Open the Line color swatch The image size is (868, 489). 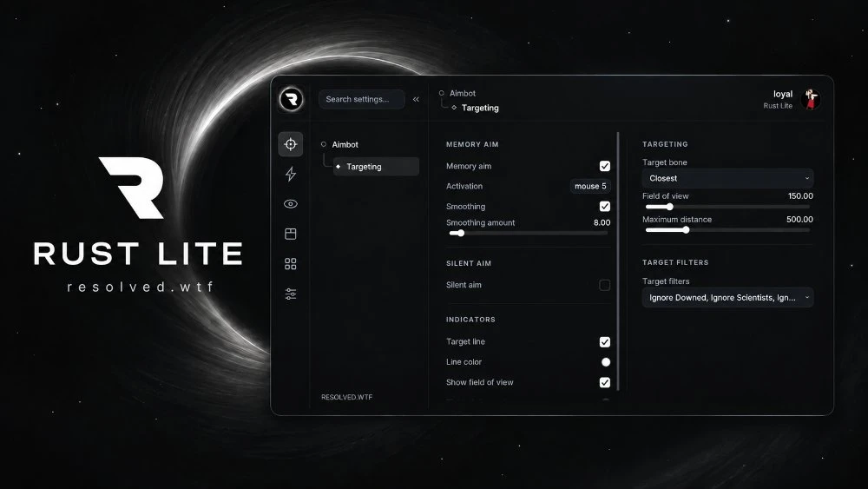[x=606, y=362]
